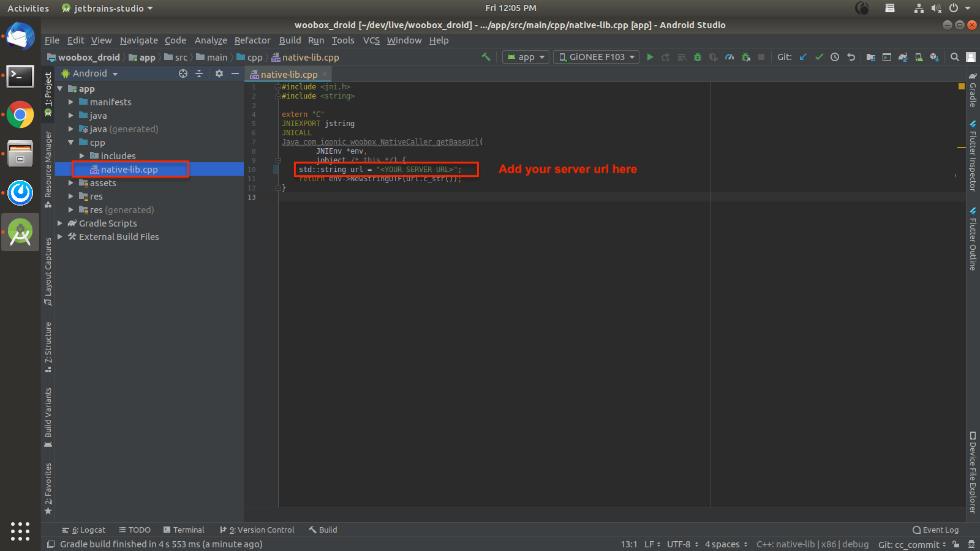Viewport: 980px width, 551px height.
Task: Click the Apply Changes and Restart Activity icon
Action: click(666, 57)
